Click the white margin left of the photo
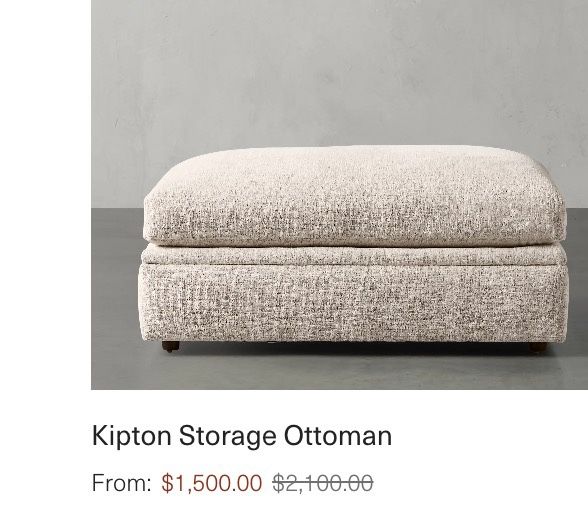The width and height of the screenshot is (588, 512). [45, 195]
